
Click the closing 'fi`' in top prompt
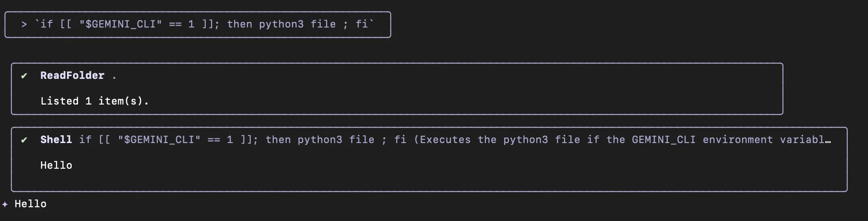(x=365, y=24)
